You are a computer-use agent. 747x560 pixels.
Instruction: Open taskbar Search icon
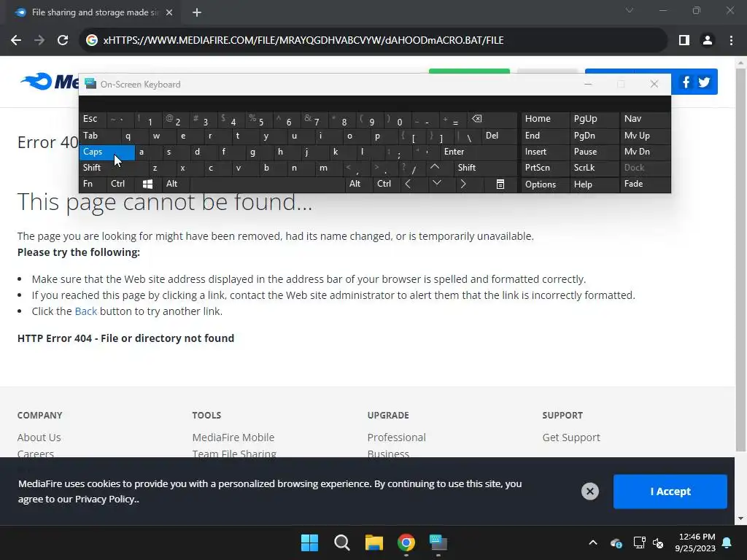(342, 542)
